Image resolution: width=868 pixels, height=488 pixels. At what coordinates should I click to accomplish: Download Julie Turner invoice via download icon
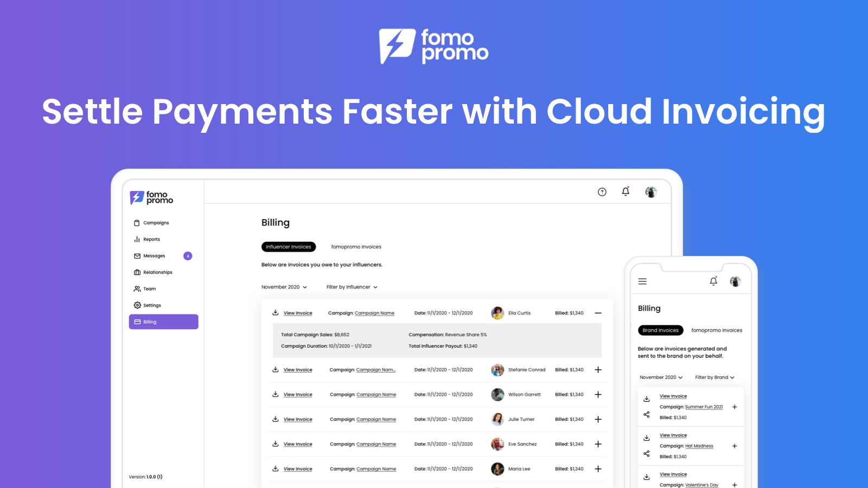pyautogui.click(x=275, y=419)
